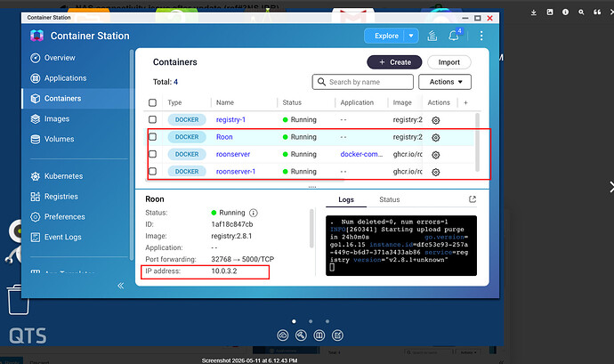Click the second desktop page dot

pos(311,321)
